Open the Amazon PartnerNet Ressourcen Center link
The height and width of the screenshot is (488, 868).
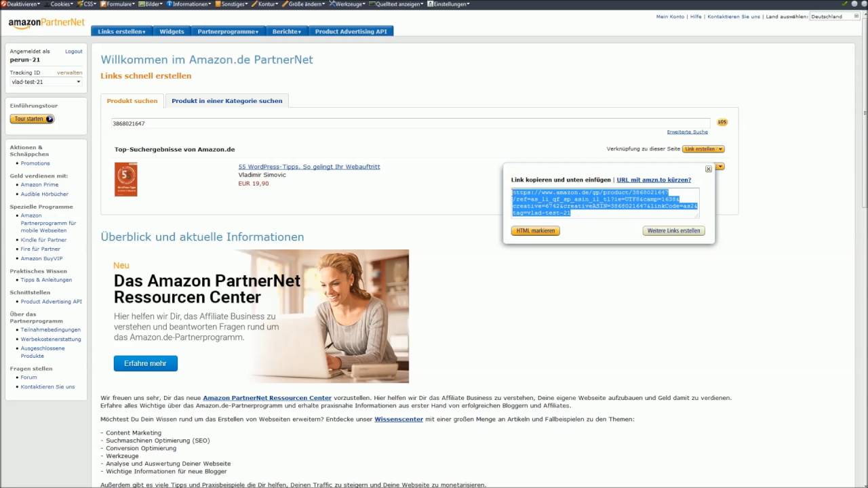[267, 398]
